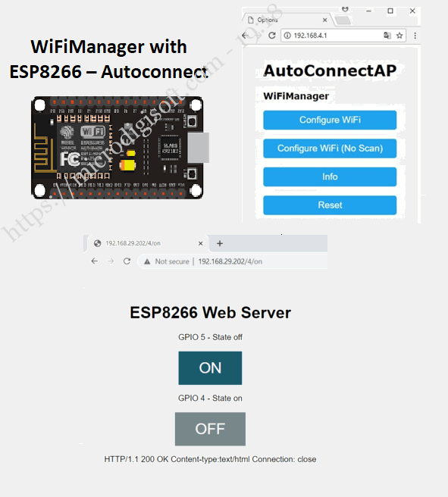Select the 192.168.29.202/4/on tab
Viewport: 448px width, 497px height.
point(147,243)
